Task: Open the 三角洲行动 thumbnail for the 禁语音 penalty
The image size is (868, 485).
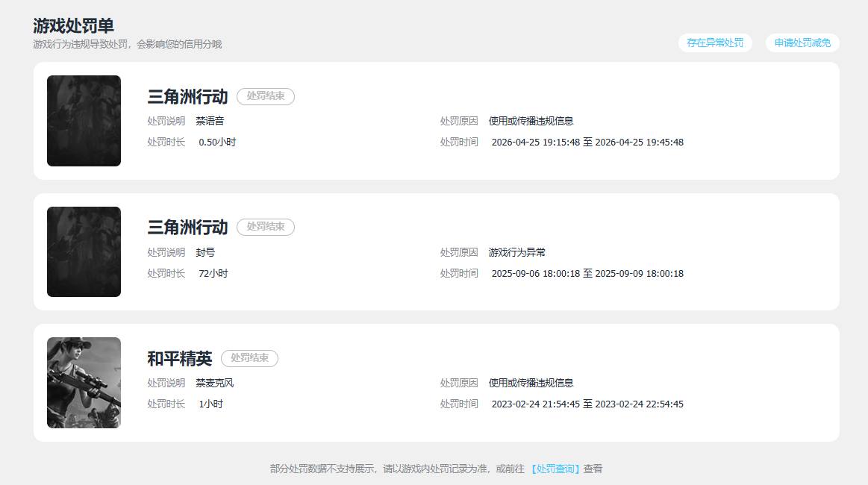Action: pyautogui.click(x=84, y=121)
